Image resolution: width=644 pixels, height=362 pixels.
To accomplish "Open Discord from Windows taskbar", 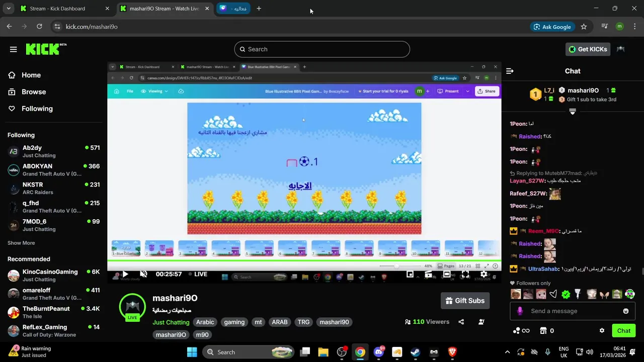I will pyautogui.click(x=378, y=352).
